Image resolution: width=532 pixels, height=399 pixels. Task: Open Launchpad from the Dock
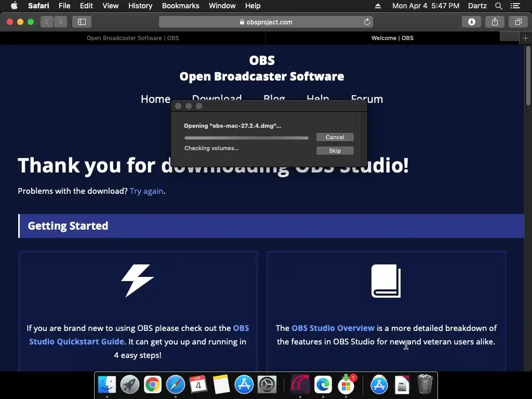[129, 384]
